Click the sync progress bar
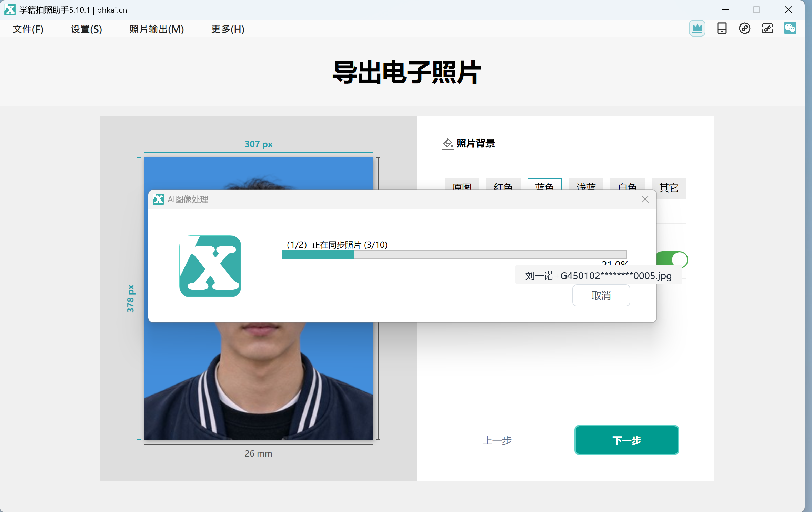Viewport: 812px width, 512px height. [454, 255]
